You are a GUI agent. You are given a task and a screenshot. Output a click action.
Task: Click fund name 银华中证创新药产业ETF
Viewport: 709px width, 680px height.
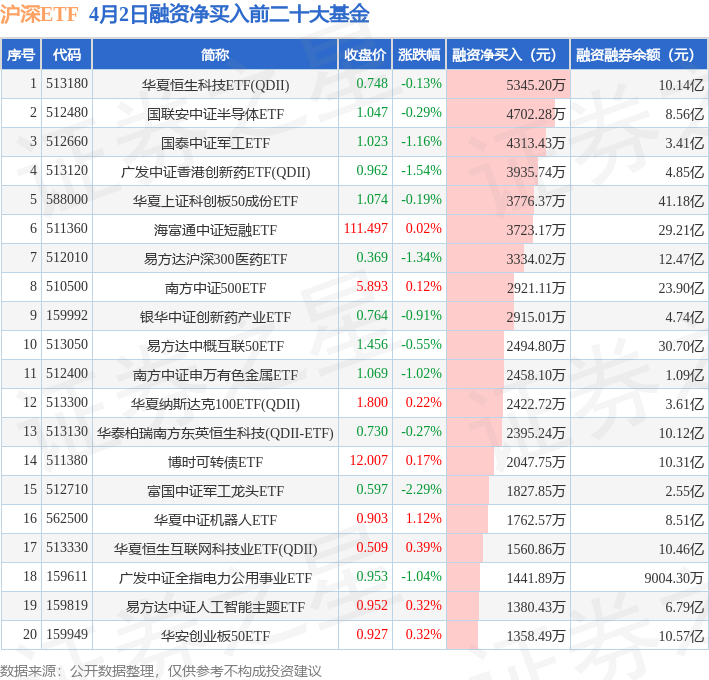215,316
